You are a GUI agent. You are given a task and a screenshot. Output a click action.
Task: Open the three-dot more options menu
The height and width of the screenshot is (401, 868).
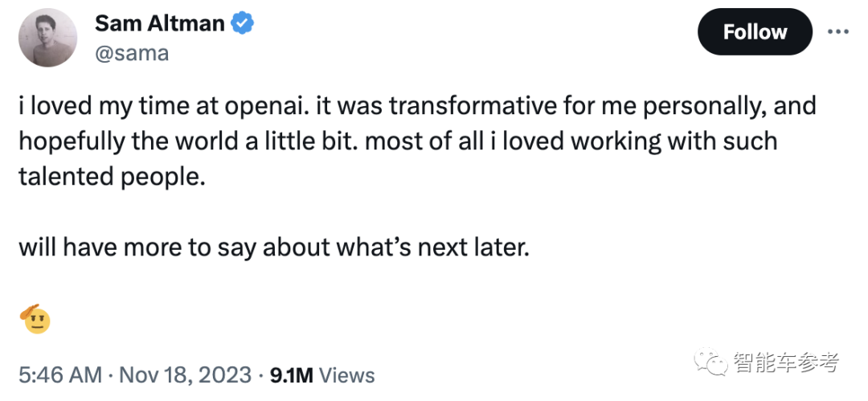tap(837, 32)
